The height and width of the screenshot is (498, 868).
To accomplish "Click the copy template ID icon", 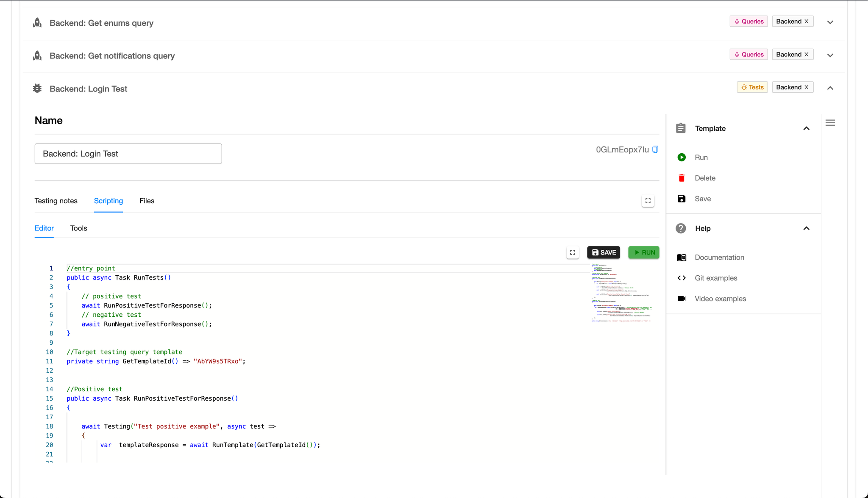I will (x=655, y=149).
